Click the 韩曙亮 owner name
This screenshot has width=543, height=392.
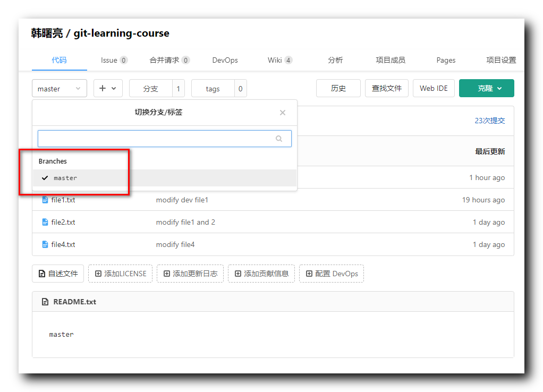[47, 33]
